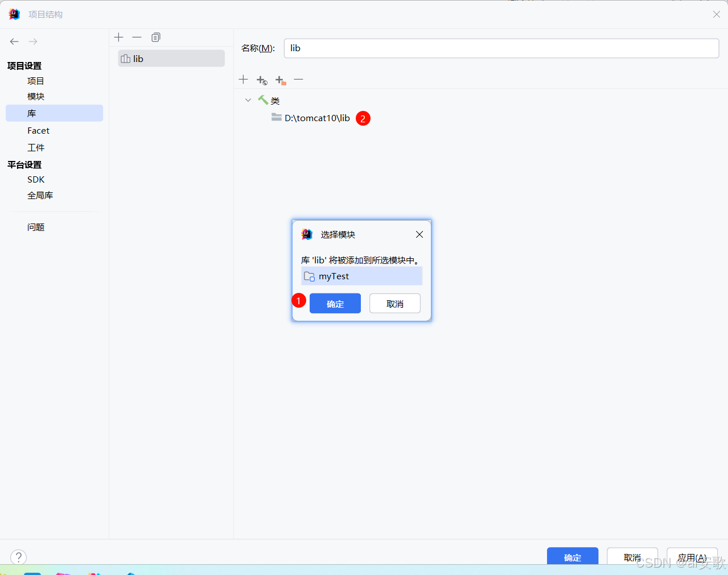The width and height of the screenshot is (728, 575).
Task: Click the IntelliJ logo in title bar
Action: (x=14, y=14)
